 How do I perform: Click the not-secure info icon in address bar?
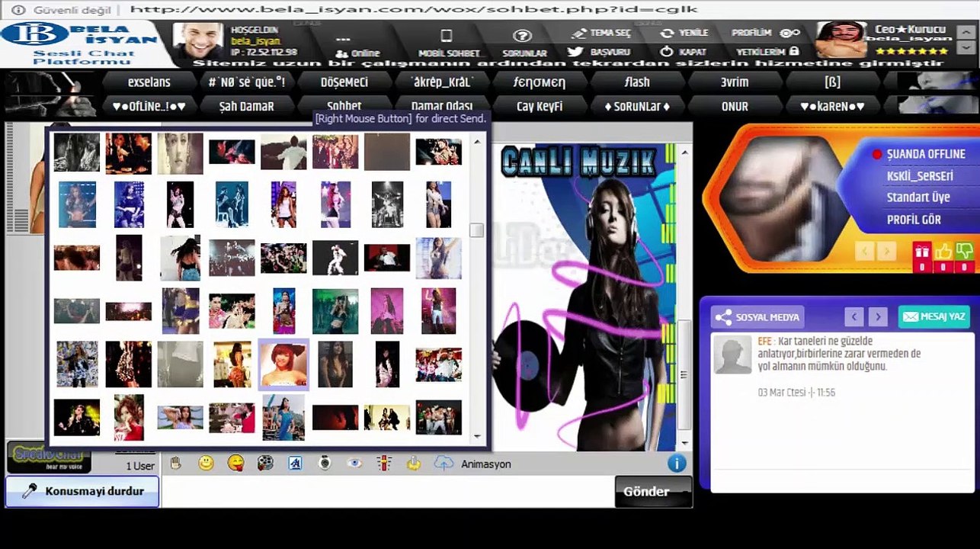point(18,9)
